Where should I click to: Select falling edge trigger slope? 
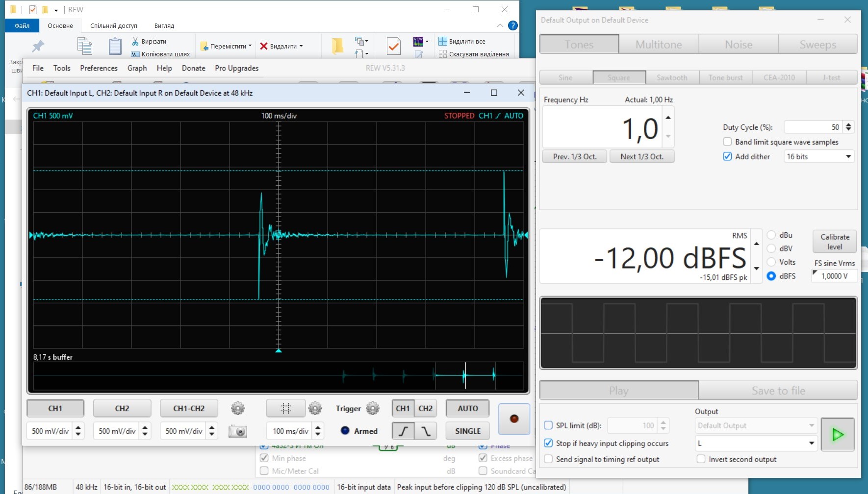coord(426,431)
